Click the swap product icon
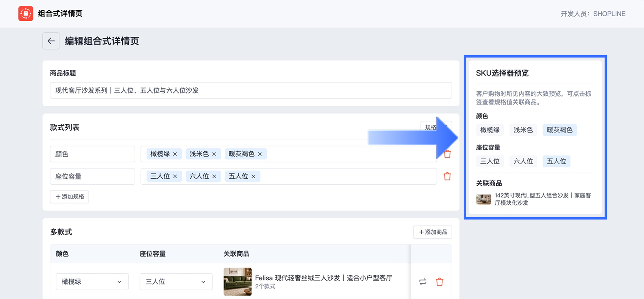The height and width of the screenshot is (299, 644). [423, 282]
